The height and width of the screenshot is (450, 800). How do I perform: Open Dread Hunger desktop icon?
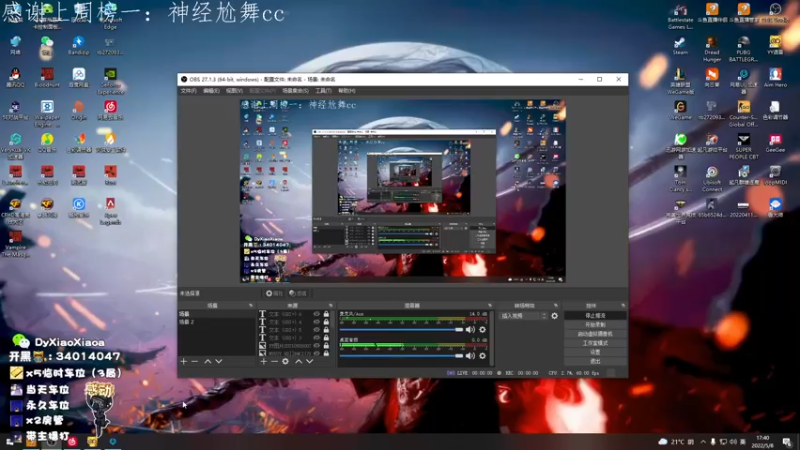[x=712, y=49]
